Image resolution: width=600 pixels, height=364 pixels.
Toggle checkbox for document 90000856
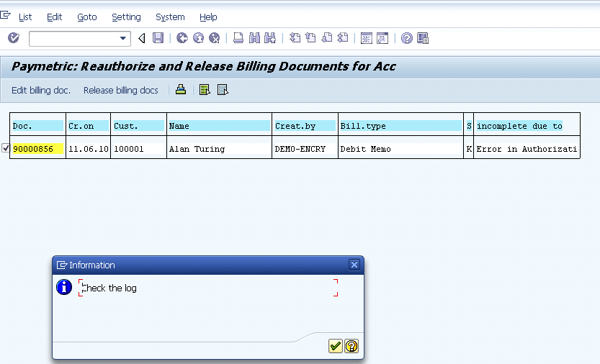(x=5, y=148)
